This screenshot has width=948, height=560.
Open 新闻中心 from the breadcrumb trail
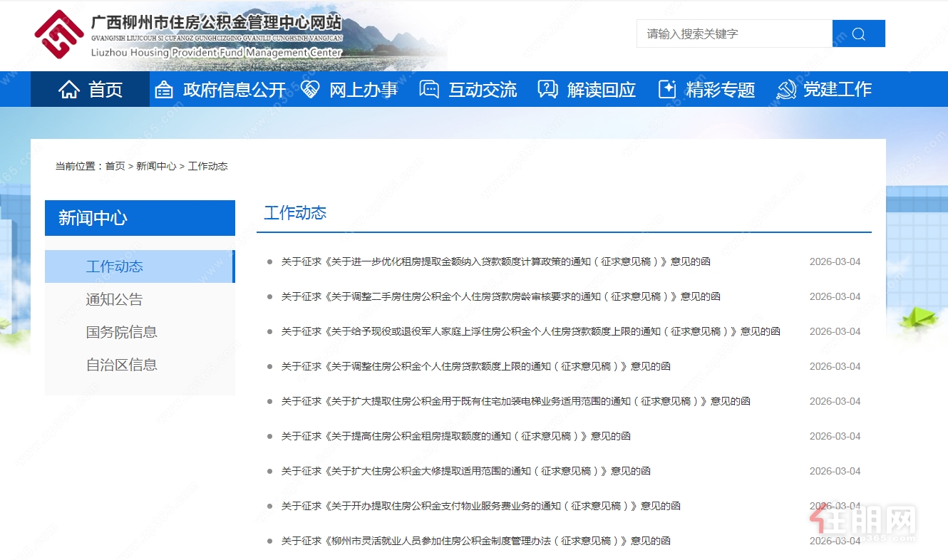click(x=156, y=165)
